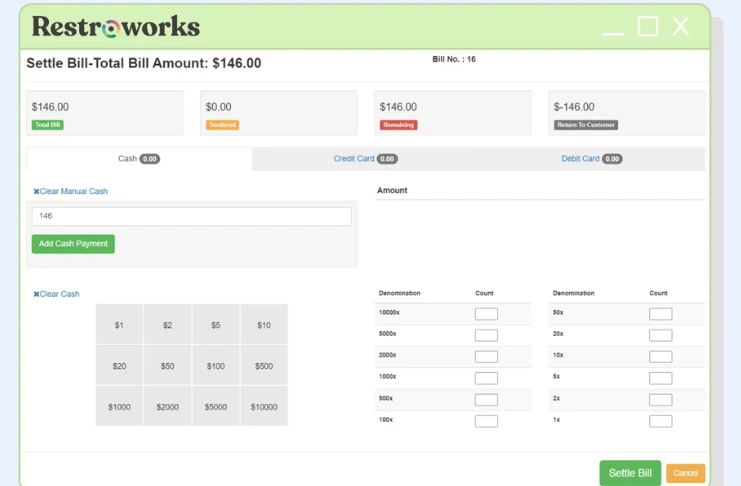Screen dimensions: 741x486
Task: Click the count box for 50x denomination
Action: coord(661,314)
